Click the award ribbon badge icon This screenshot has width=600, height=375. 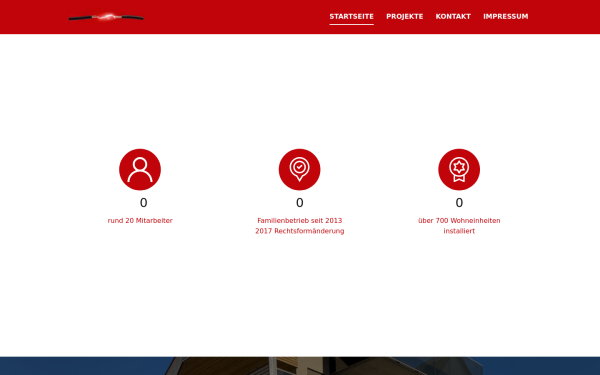pos(459,170)
